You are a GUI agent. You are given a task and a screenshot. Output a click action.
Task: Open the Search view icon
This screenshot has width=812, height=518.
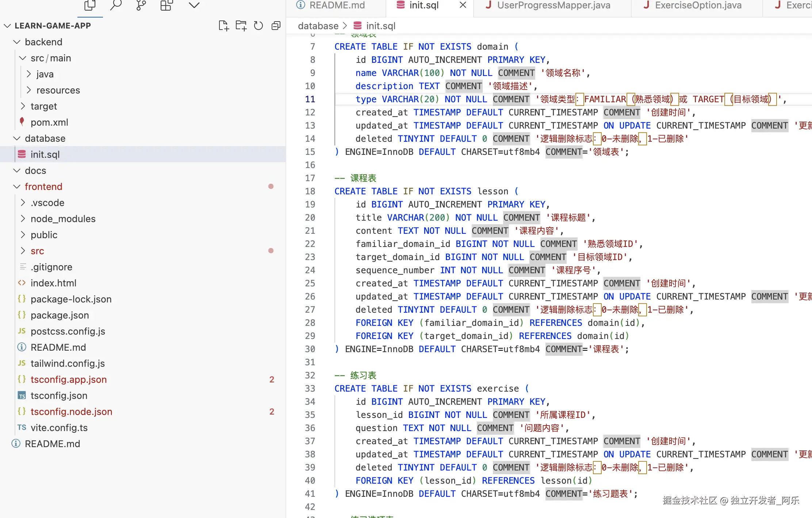point(116,5)
